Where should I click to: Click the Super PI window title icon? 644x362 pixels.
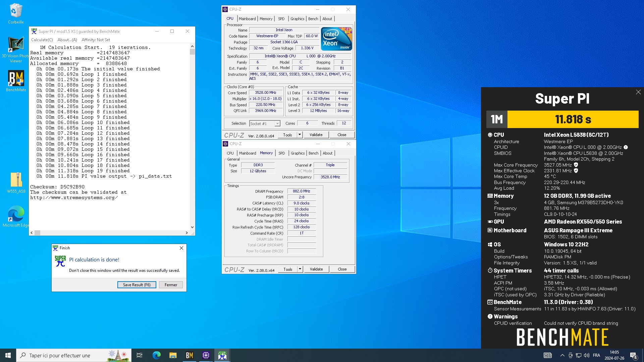[x=34, y=31]
